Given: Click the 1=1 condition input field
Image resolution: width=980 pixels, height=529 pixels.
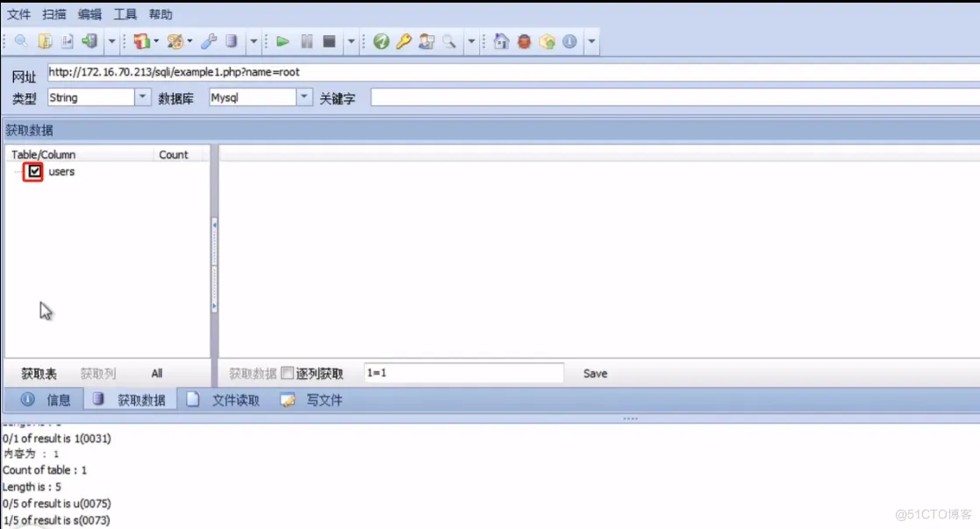Looking at the screenshot, I should click(464, 373).
